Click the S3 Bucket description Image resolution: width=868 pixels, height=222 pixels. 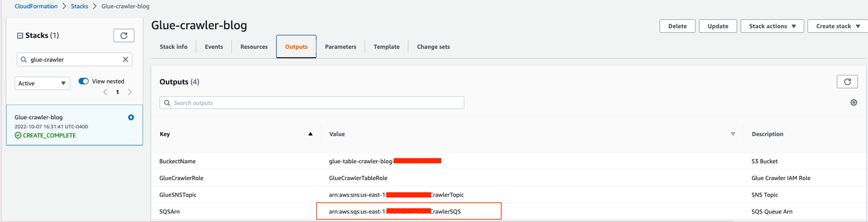coord(765,161)
